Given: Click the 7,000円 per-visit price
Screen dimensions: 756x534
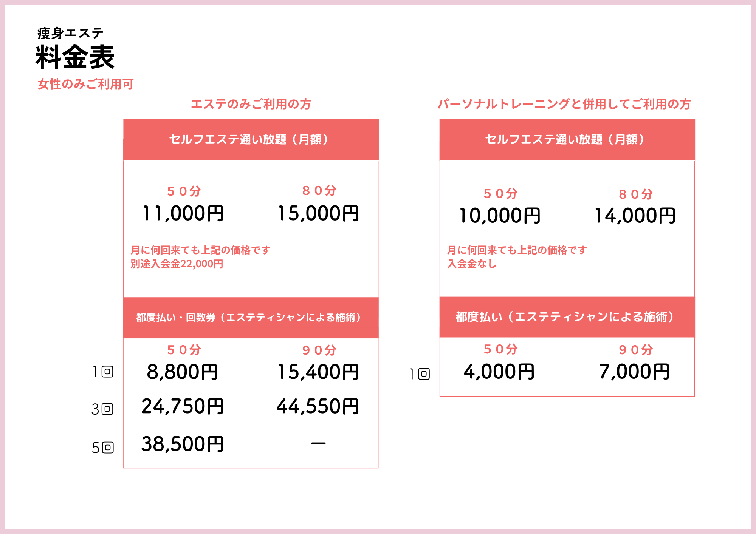Looking at the screenshot, I should click(634, 372).
